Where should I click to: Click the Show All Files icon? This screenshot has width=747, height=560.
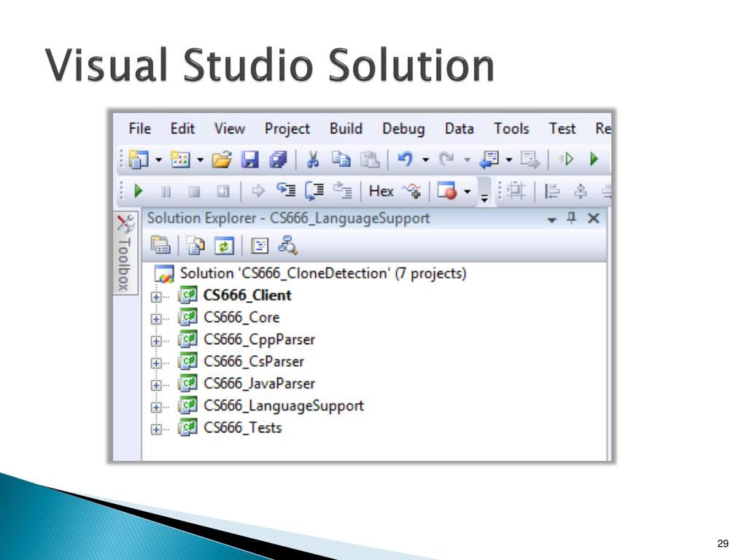click(196, 246)
